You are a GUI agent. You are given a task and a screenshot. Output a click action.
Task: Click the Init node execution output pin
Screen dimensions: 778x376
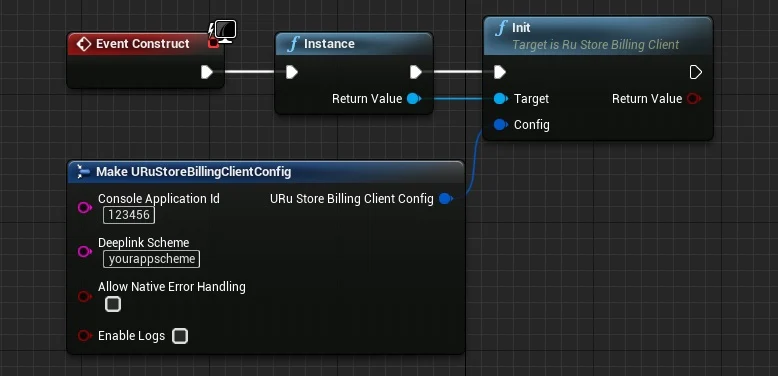696,72
